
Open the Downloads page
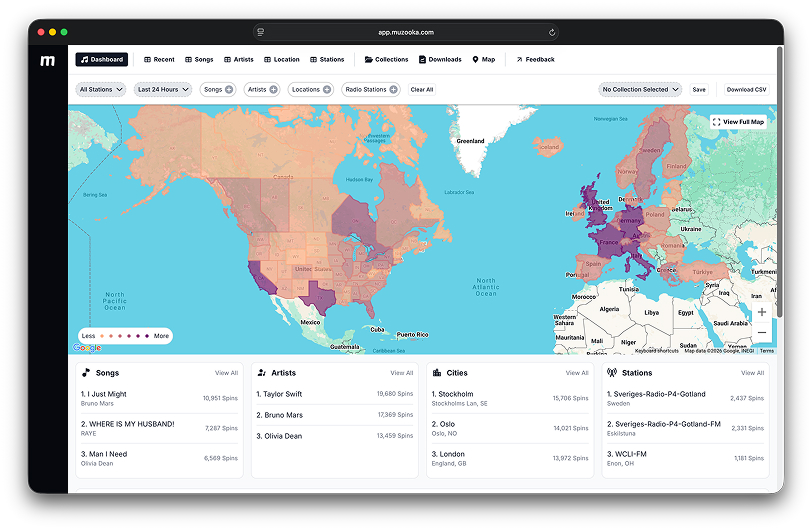coord(440,60)
